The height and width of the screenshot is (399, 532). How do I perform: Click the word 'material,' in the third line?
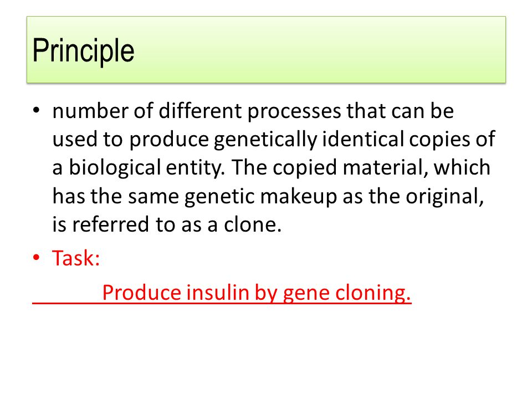(385, 167)
